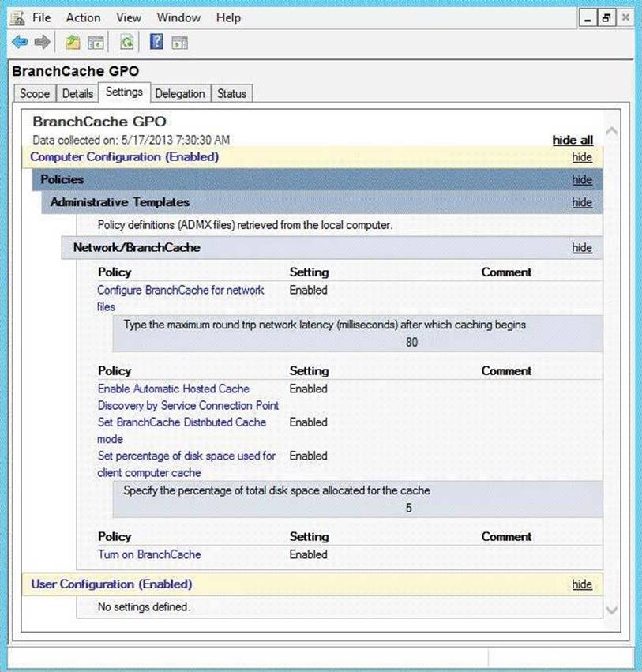Collapse User Configuration section with hide
The image size is (642, 672).
(x=582, y=584)
